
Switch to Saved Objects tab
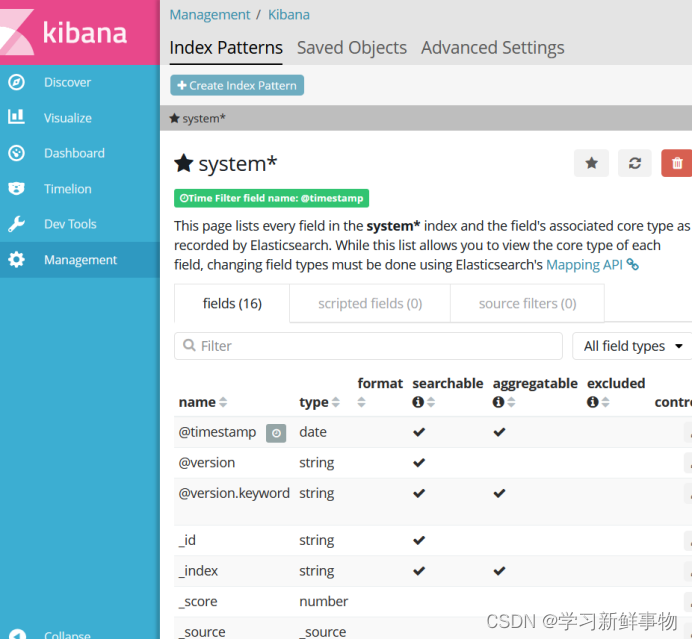click(352, 48)
